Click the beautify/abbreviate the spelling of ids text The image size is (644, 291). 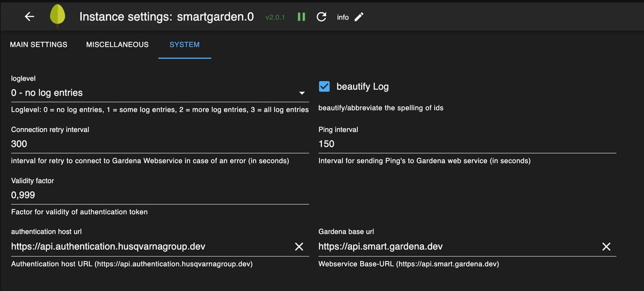click(x=381, y=108)
